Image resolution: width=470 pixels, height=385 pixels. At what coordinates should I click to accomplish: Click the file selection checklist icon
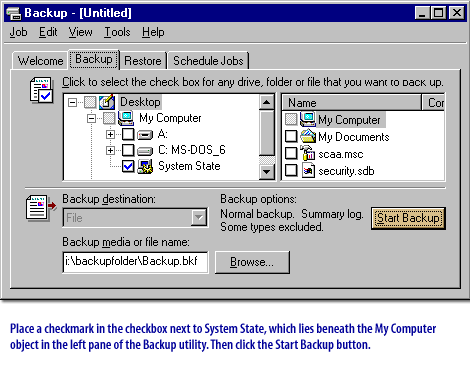coord(41,89)
